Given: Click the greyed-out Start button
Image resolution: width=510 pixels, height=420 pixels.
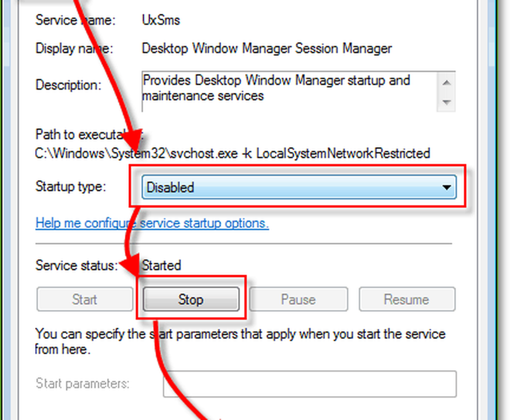Looking at the screenshot, I should (x=84, y=299).
